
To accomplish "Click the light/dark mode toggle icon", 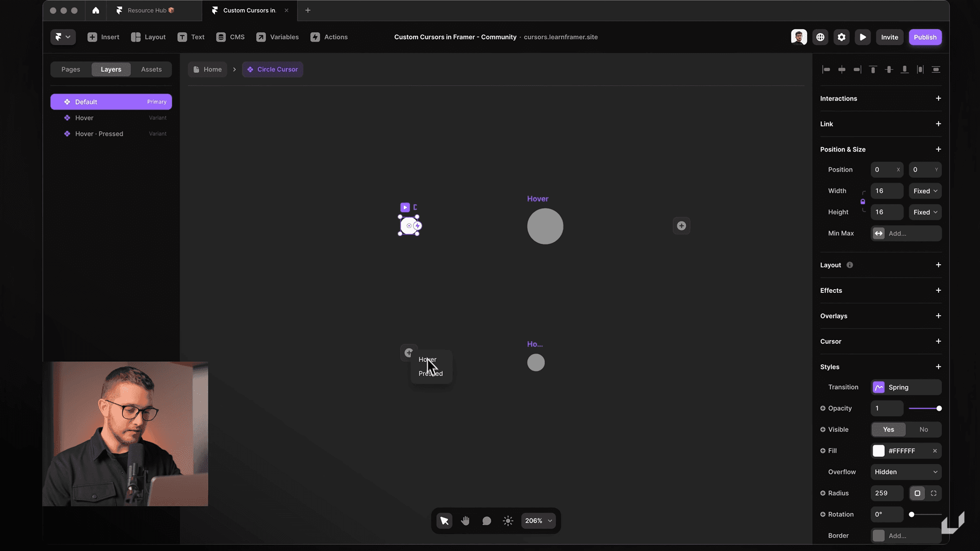I will [509, 520].
